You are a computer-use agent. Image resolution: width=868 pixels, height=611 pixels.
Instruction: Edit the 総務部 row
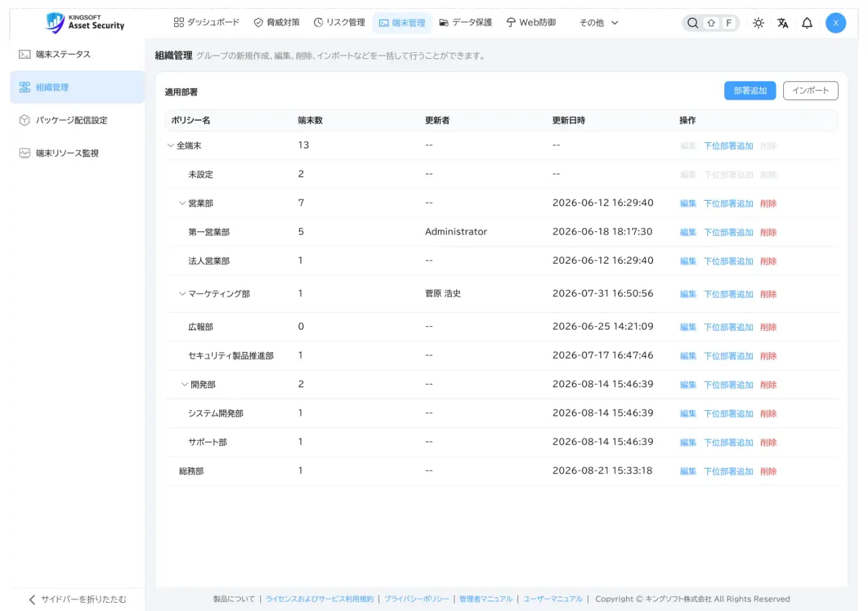tap(688, 471)
